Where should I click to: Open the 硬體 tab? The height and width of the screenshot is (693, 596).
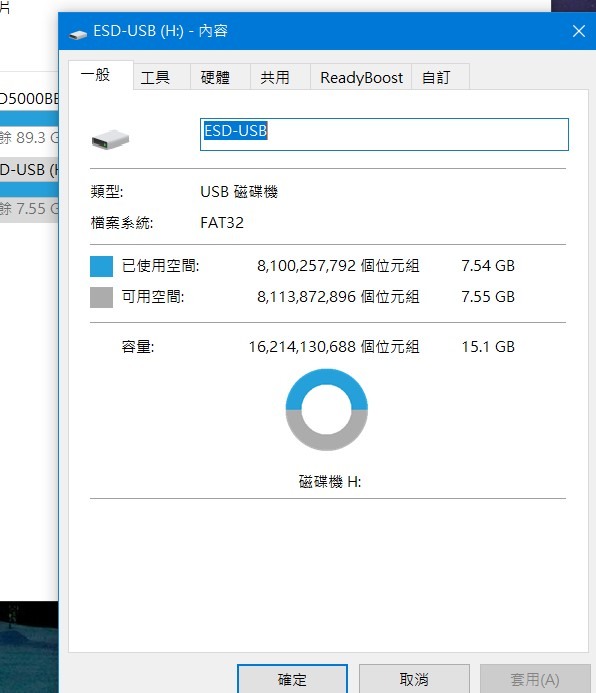click(x=220, y=77)
